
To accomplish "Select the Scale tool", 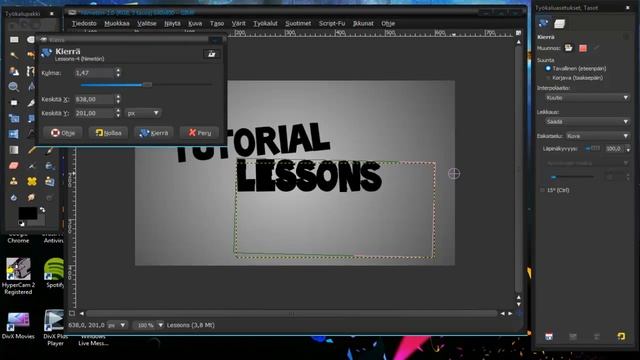I will (x=14, y=118).
